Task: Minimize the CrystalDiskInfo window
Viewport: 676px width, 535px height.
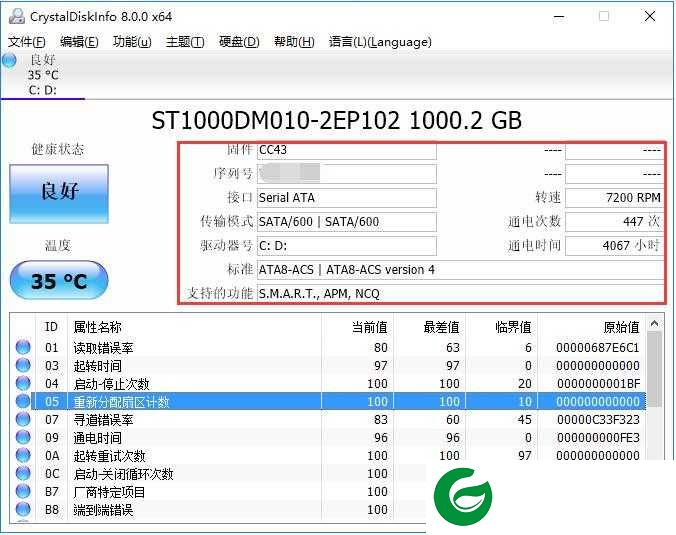Action: 559,17
